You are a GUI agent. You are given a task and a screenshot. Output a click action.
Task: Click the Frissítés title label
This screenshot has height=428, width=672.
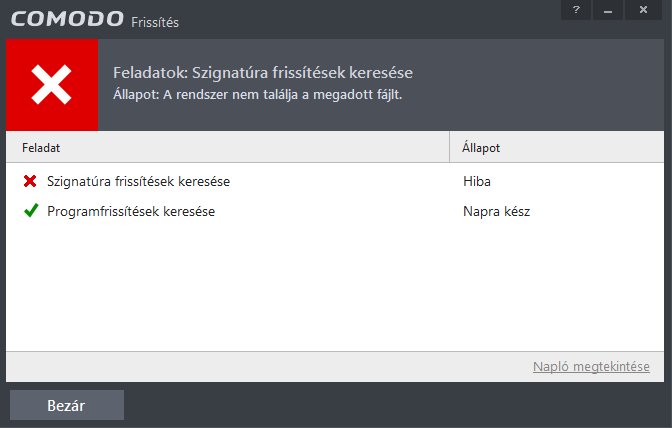pyautogui.click(x=155, y=22)
